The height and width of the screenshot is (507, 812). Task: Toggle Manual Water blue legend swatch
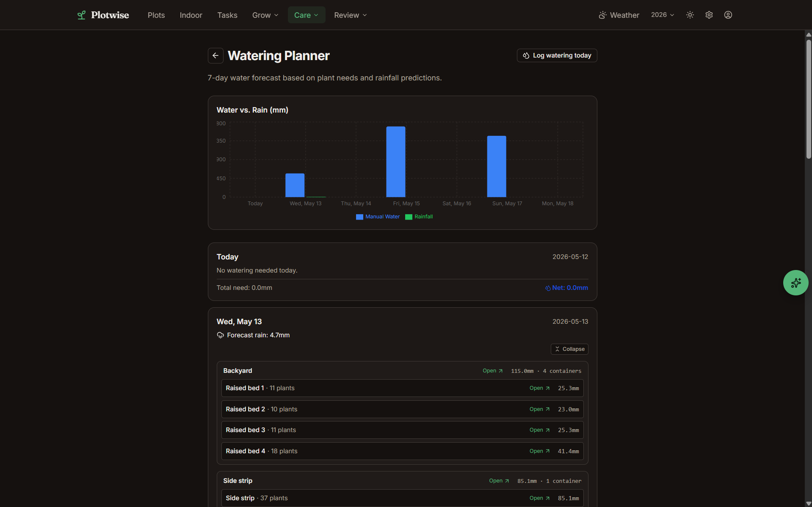coord(359,217)
